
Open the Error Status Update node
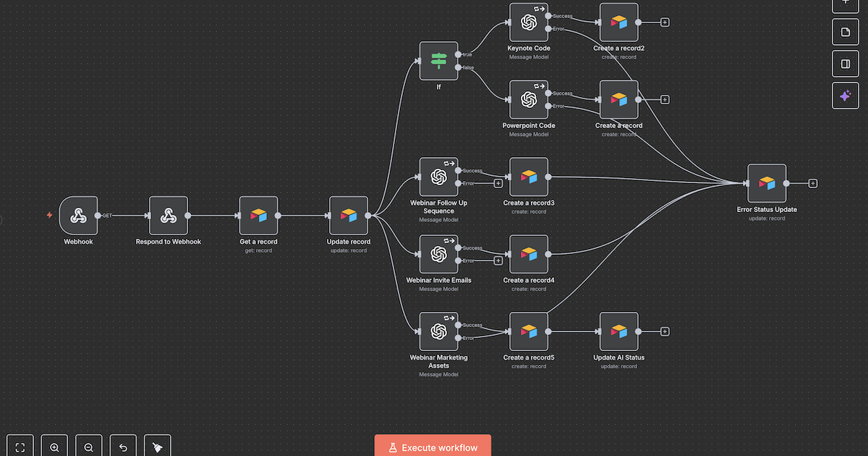[766, 183]
